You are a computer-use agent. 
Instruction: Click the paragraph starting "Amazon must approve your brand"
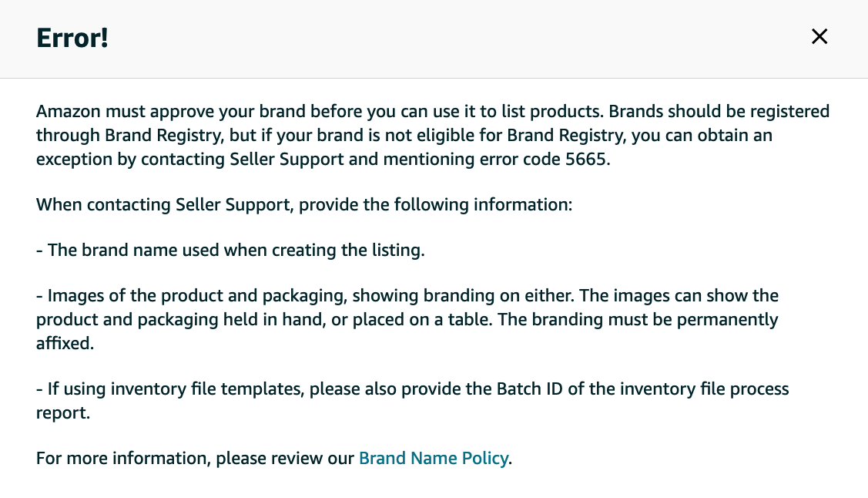pos(433,136)
